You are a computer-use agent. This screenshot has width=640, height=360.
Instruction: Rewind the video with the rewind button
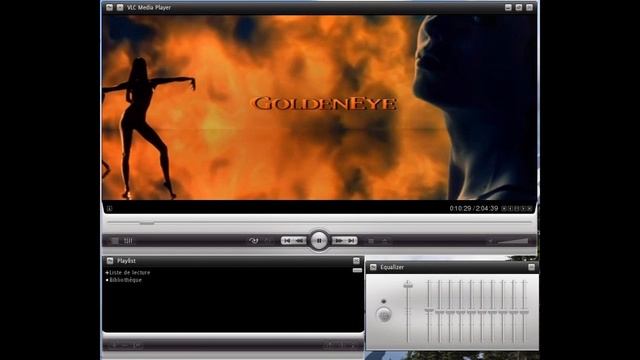tap(300, 241)
